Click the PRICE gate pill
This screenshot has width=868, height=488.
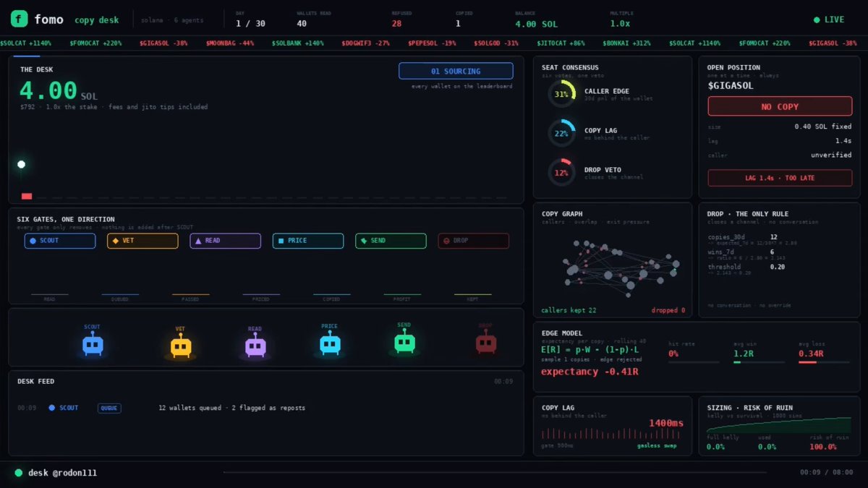pyautogui.click(x=308, y=241)
